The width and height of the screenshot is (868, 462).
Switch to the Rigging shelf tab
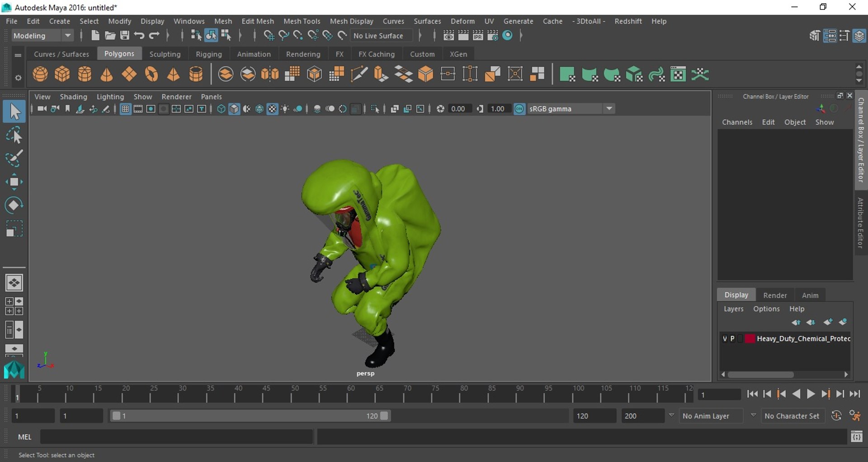pos(208,54)
